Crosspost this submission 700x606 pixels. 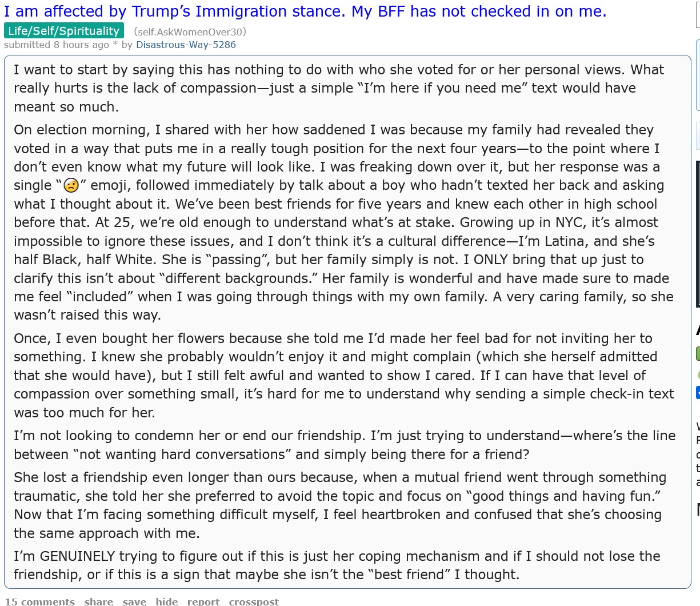point(254,601)
